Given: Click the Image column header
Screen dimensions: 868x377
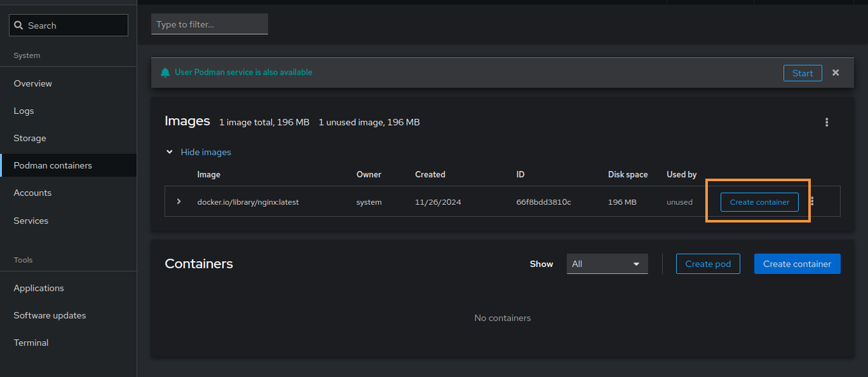Looking at the screenshot, I should click(x=209, y=174).
